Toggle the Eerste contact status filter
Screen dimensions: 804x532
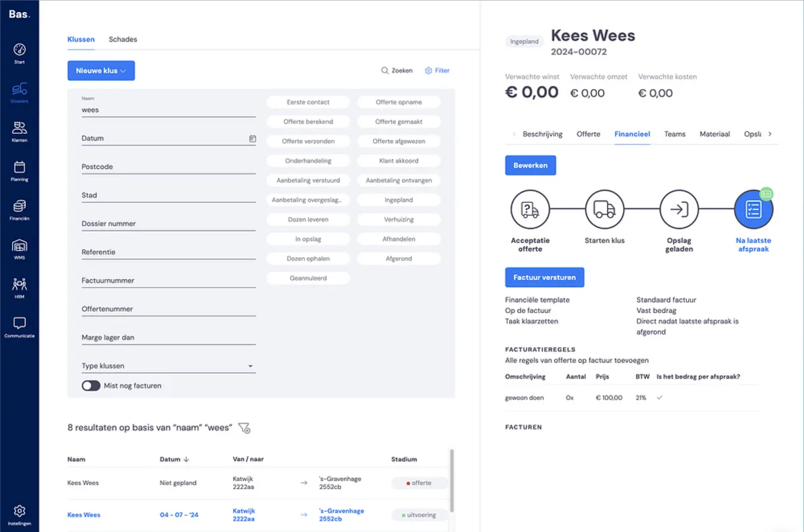pos(308,103)
